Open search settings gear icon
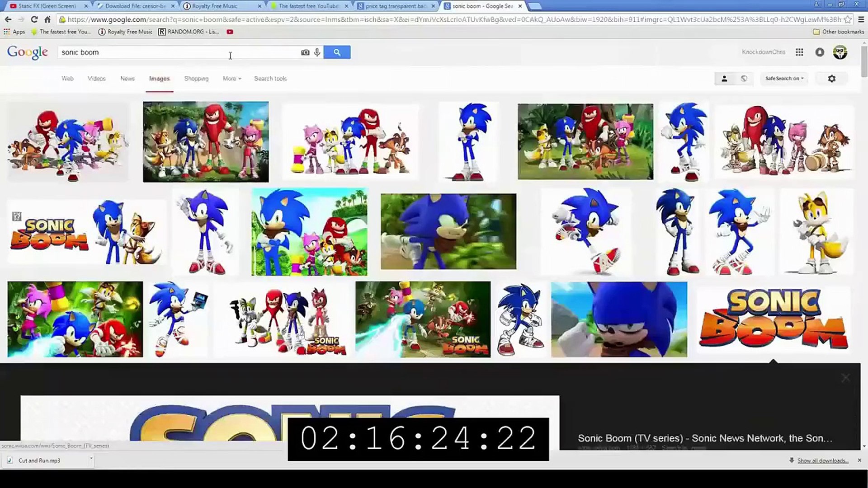868x488 pixels. [831, 79]
